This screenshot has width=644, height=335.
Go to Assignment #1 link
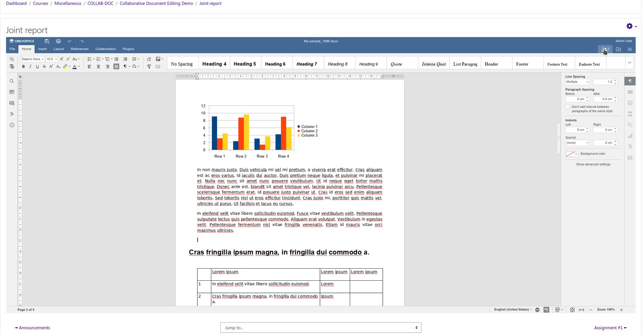(611, 328)
